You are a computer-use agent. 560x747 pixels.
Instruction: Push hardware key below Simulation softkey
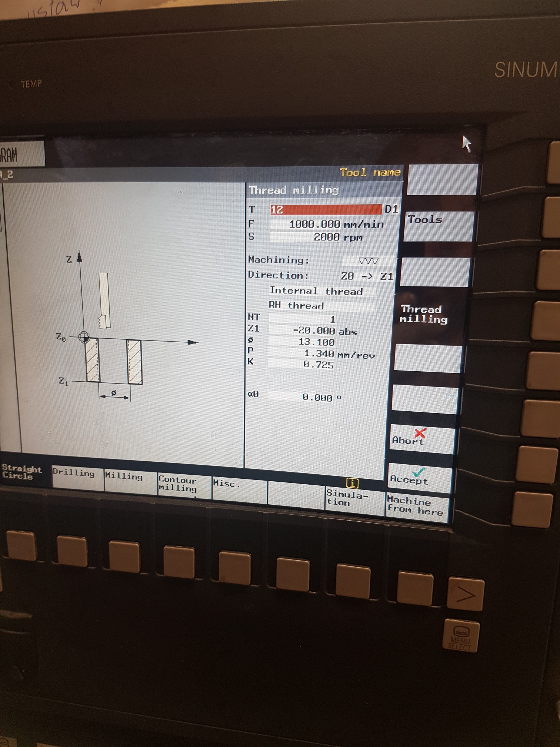[x=353, y=581]
